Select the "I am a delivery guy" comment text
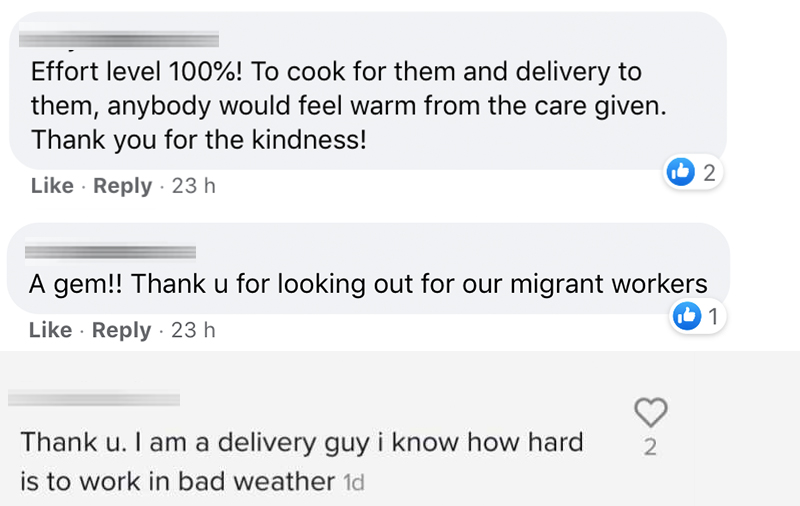The width and height of the screenshot is (800, 506). click(x=300, y=442)
